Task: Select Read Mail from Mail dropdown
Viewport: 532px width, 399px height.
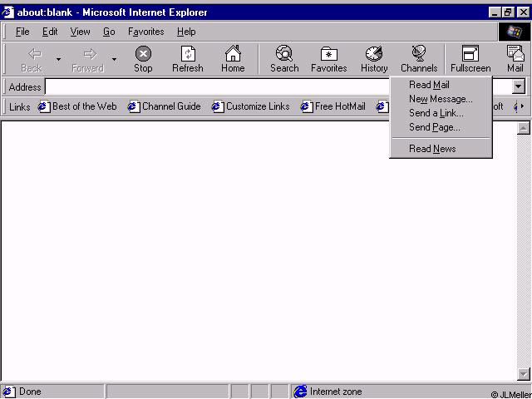Action: point(441,85)
